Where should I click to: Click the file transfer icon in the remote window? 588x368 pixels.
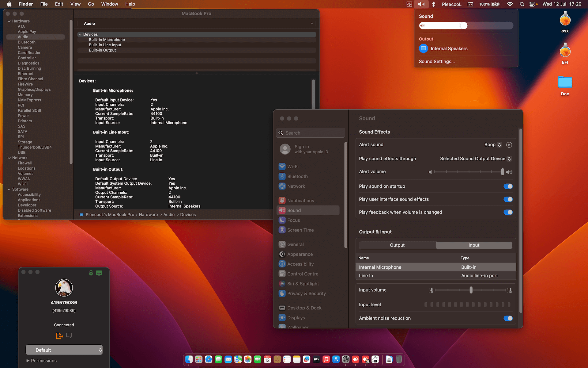tap(60, 336)
